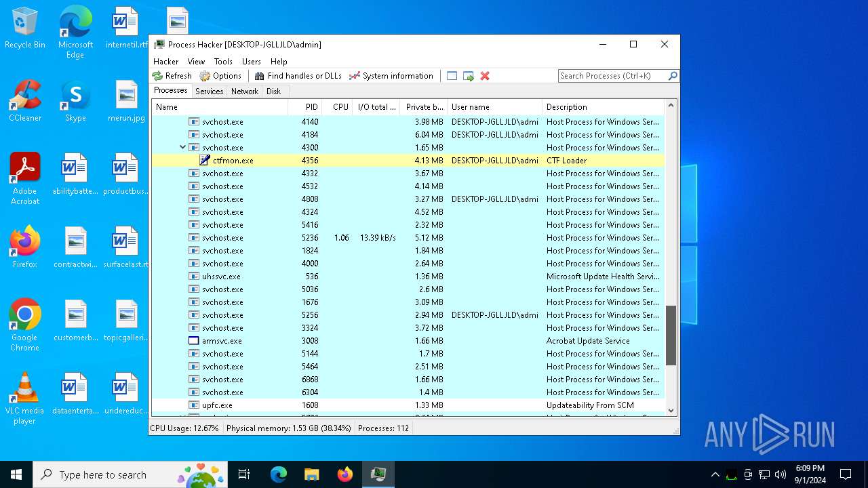Open the Users menu
The width and height of the screenshot is (868, 488).
[x=252, y=61]
